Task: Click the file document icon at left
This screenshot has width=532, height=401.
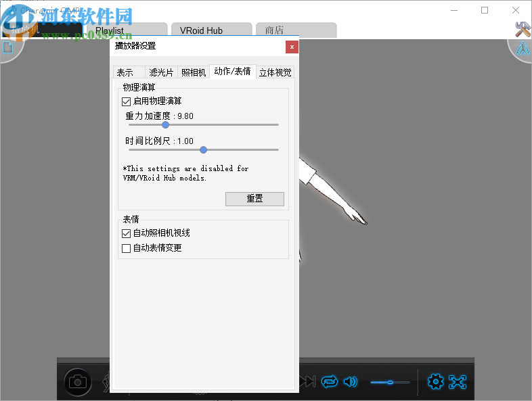Action: click(8, 47)
